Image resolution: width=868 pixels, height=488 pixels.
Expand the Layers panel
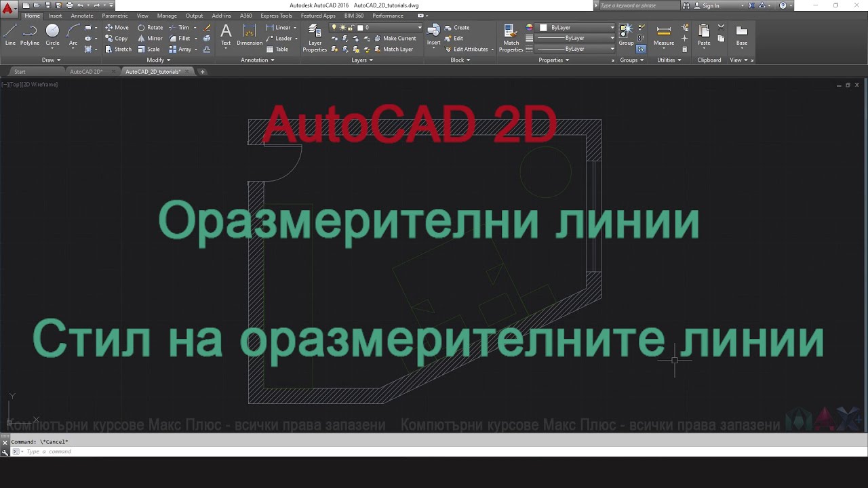tap(362, 60)
